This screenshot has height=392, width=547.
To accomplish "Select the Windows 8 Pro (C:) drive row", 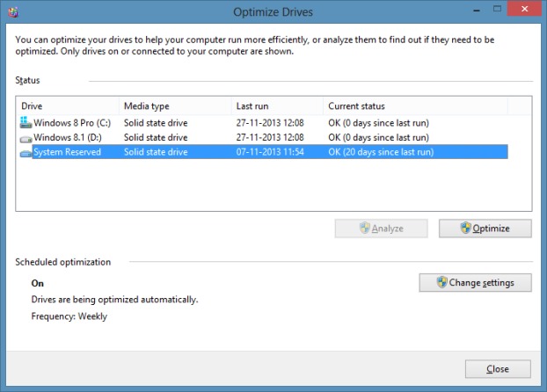I will 264,123.
